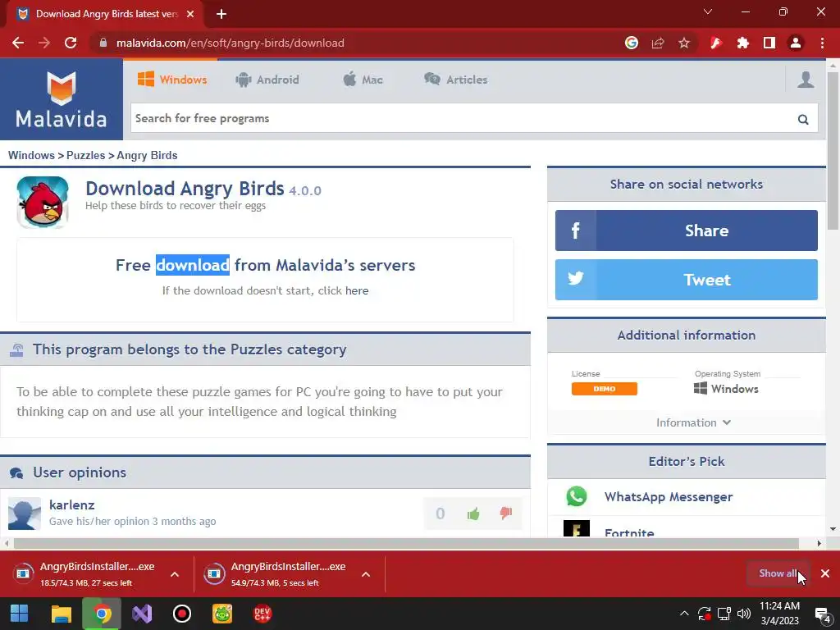Viewport: 840px width, 630px height.
Task: Open the volume control in the system tray
Action: tap(743, 614)
